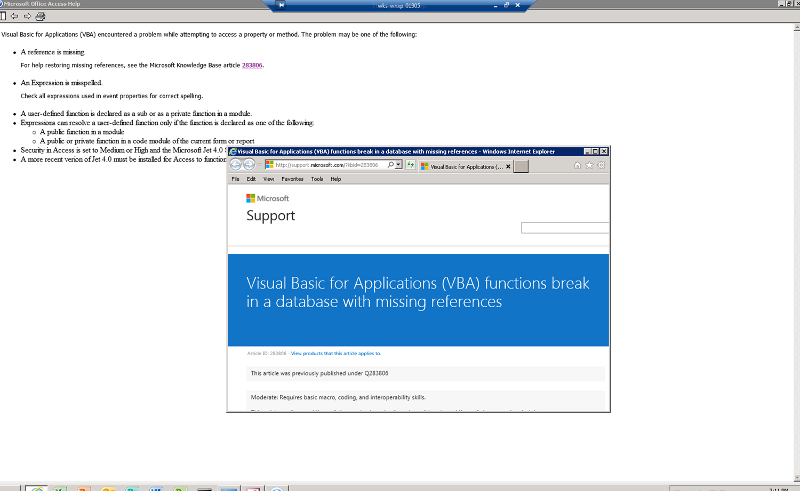Maximize the Internet Explorer window
This screenshot has height=491, width=800.
(595, 152)
